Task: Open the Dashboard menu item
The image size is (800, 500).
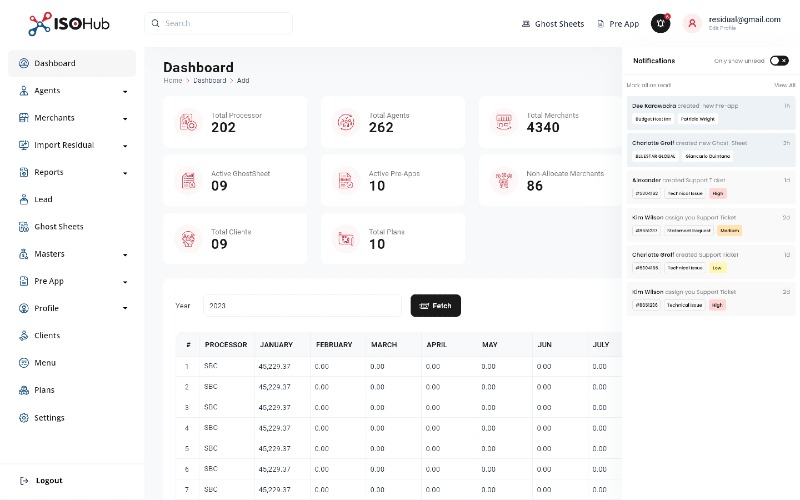Action: (x=72, y=63)
